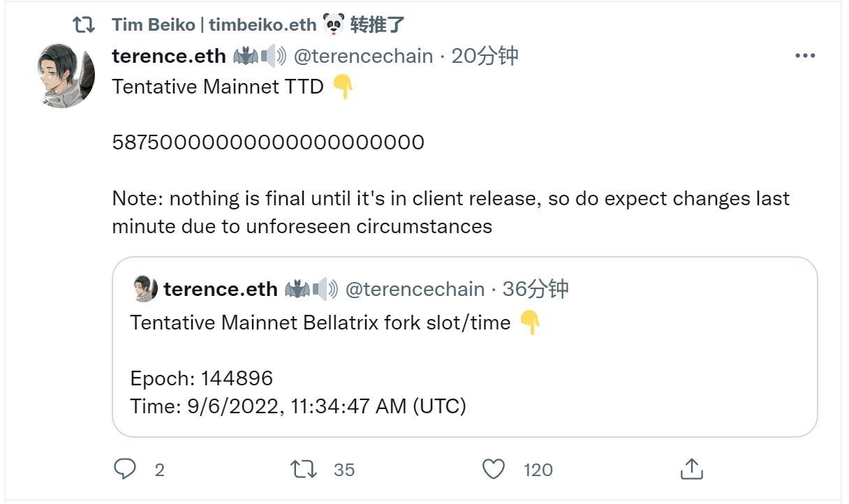The image size is (849, 504).
Task: Click the retweet icon below the tweet
Action: pyautogui.click(x=304, y=469)
